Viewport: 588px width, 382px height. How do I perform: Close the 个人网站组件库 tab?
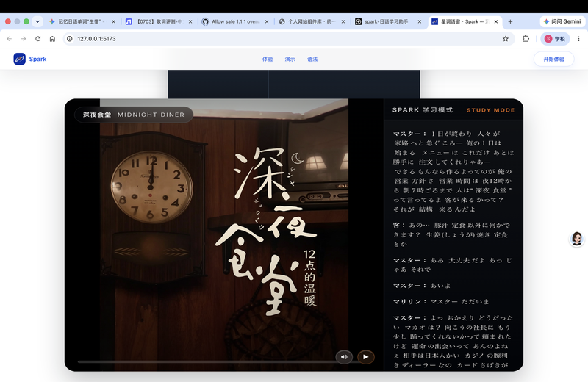pyautogui.click(x=343, y=22)
